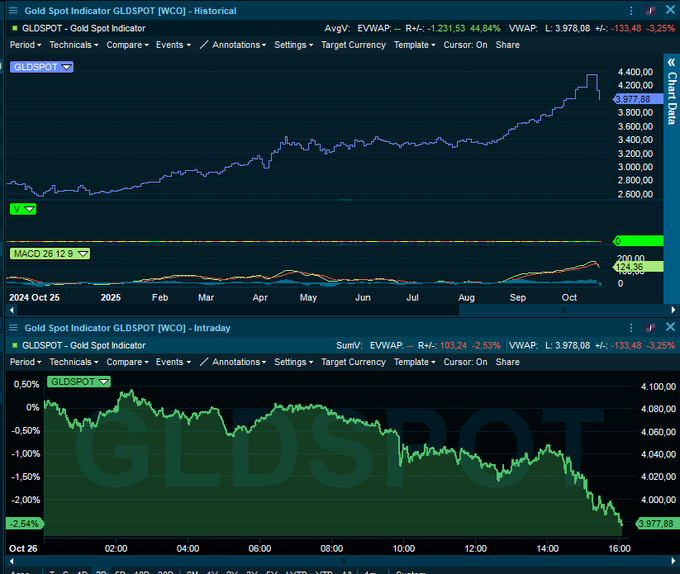Open the Period dropdown in the Historical toolbar
This screenshot has height=574, width=680.
26,45
